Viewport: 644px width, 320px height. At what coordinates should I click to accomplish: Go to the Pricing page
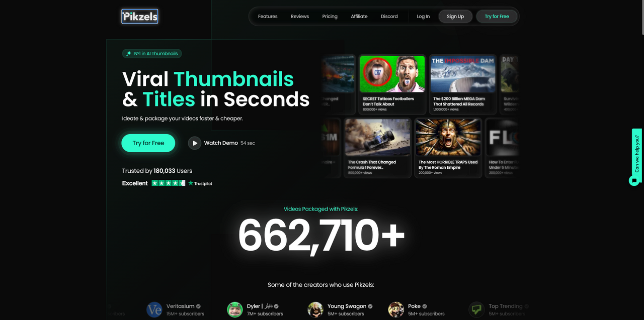point(330,17)
